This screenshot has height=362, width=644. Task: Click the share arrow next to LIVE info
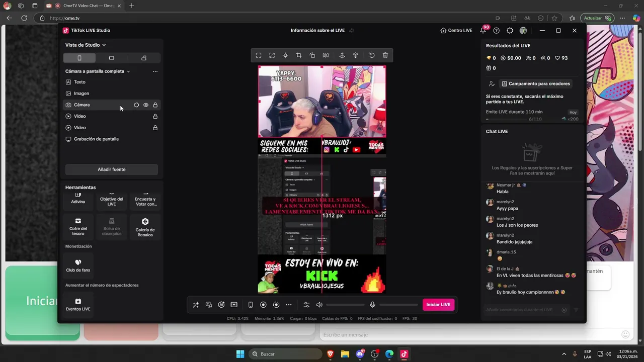[352, 31]
